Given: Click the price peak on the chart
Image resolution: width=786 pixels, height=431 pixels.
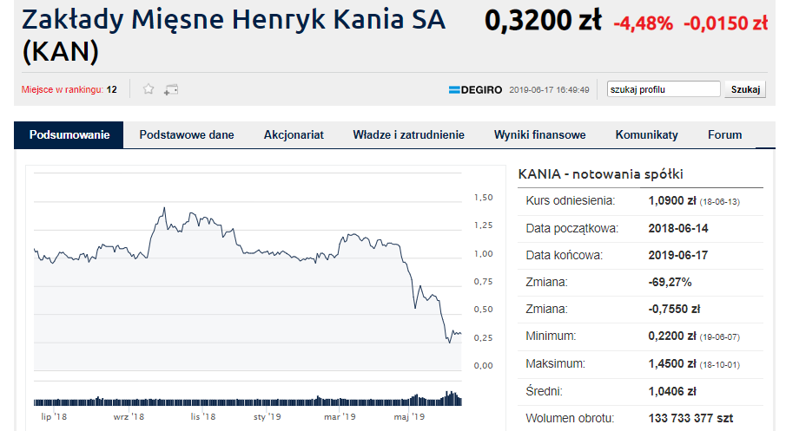Looking at the screenshot, I should click(x=164, y=208).
